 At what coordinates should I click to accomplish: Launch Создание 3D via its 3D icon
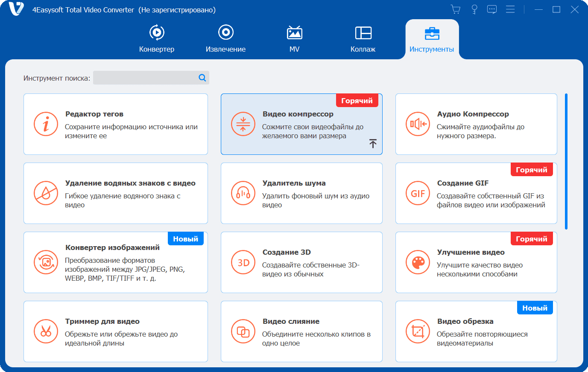coord(243,262)
